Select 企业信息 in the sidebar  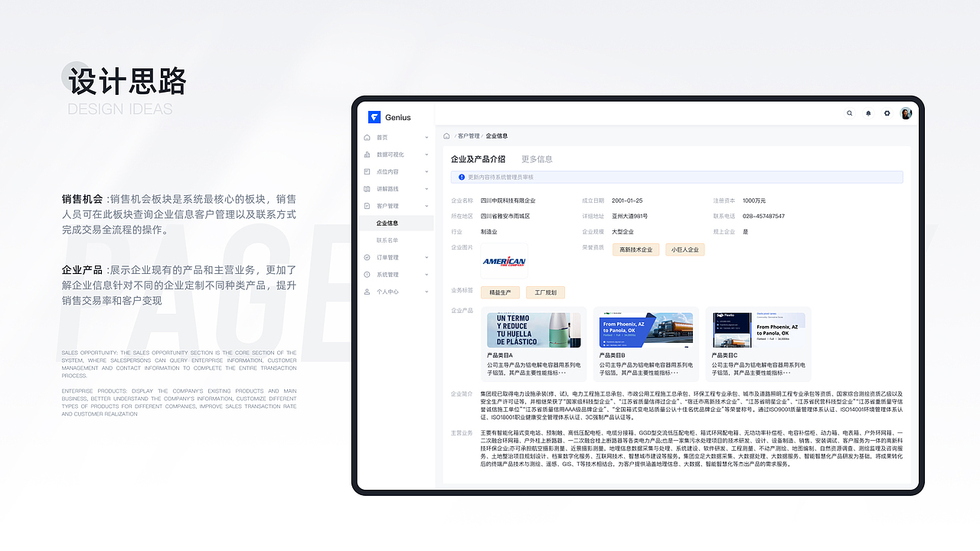pos(396,223)
